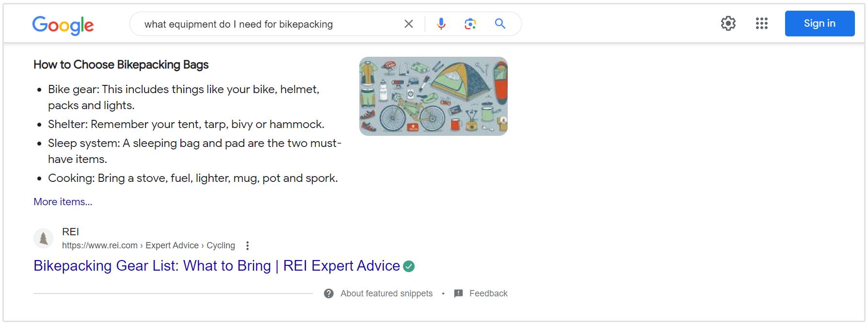Open Google Lens image search
Viewport: 868px width, 325px height.
pyautogui.click(x=470, y=24)
